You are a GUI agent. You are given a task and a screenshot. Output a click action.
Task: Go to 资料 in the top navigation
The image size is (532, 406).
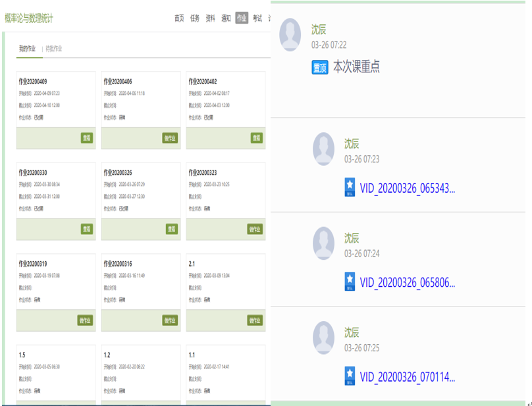tap(210, 18)
